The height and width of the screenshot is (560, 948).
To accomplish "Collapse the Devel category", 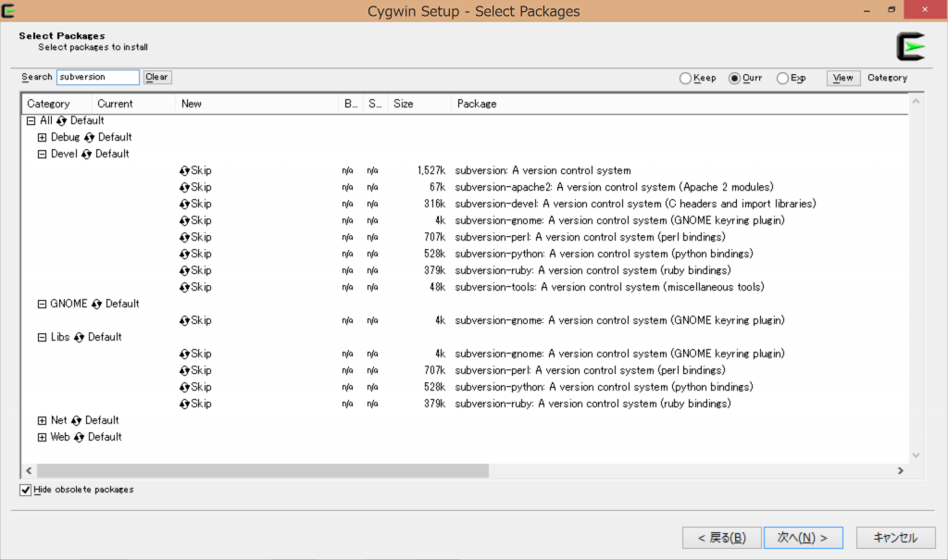I will point(42,154).
